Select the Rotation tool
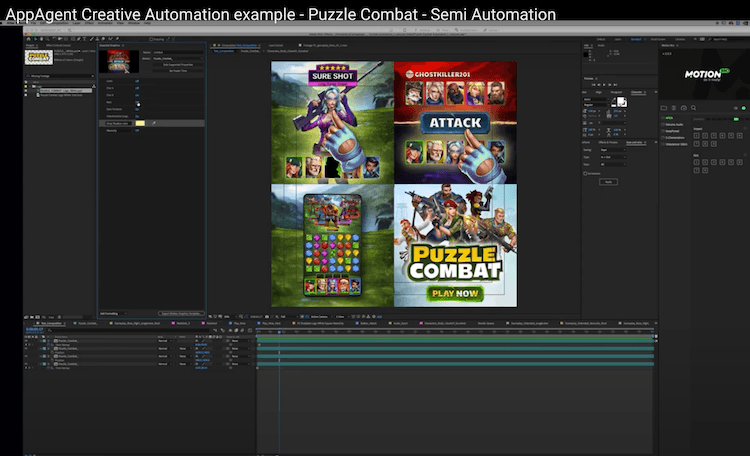This screenshot has width=750, height=456. [x=54, y=39]
